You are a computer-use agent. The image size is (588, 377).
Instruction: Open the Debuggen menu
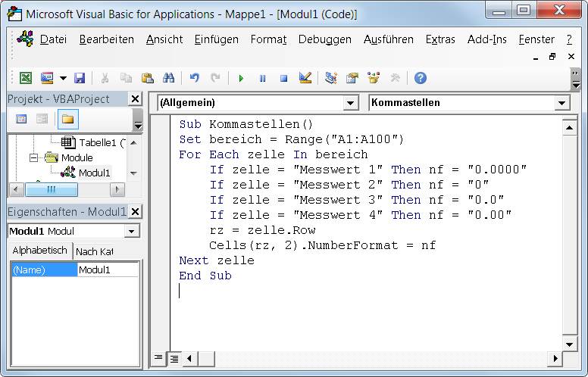pos(324,39)
